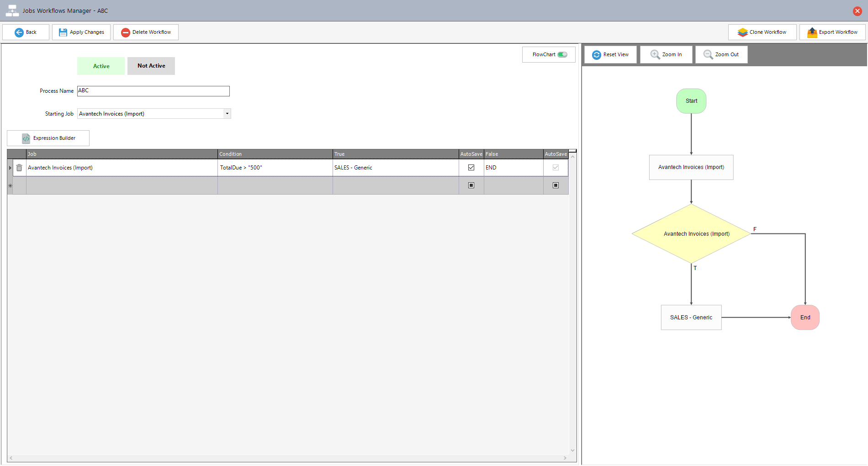The height and width of the screenshot is (466, 868).
Task: Uncheck AutoSave for the True branch
Action: (471, 168)
